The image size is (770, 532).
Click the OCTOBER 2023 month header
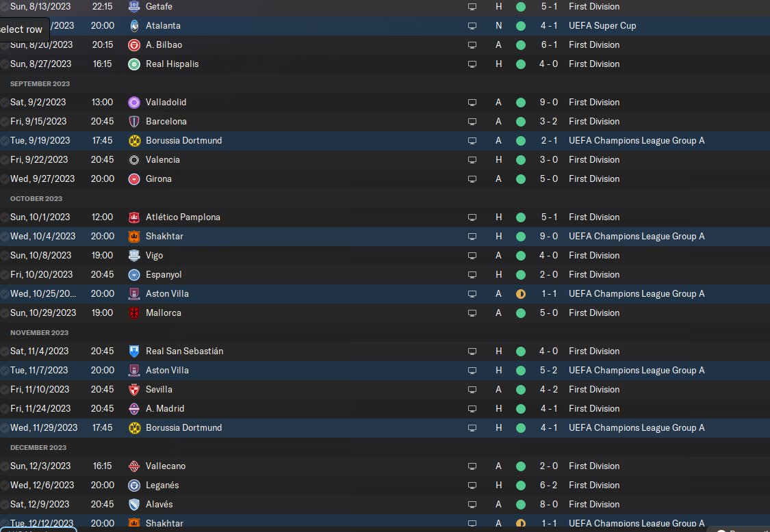click(x=36, y=199)
